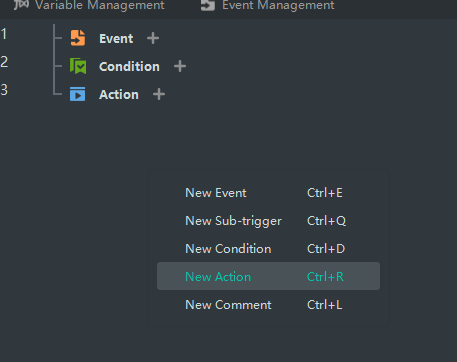Click line number 3 in the gutter

click(4, 90)
